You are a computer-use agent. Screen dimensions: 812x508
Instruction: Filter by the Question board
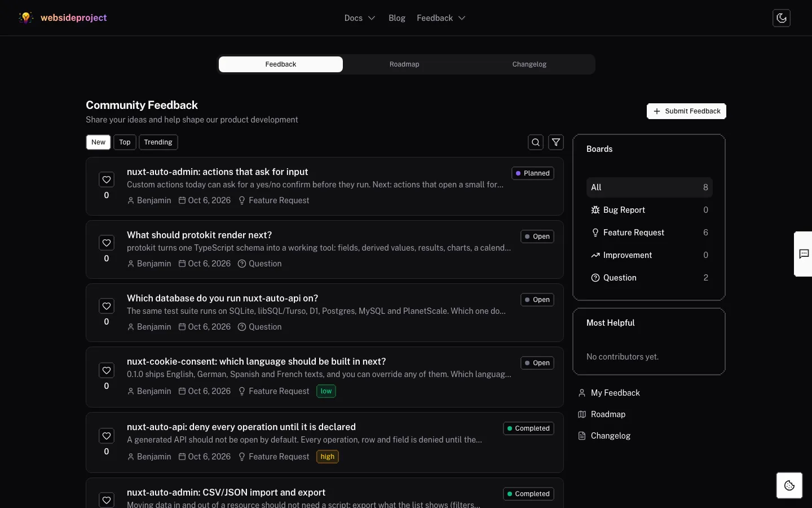650,278
